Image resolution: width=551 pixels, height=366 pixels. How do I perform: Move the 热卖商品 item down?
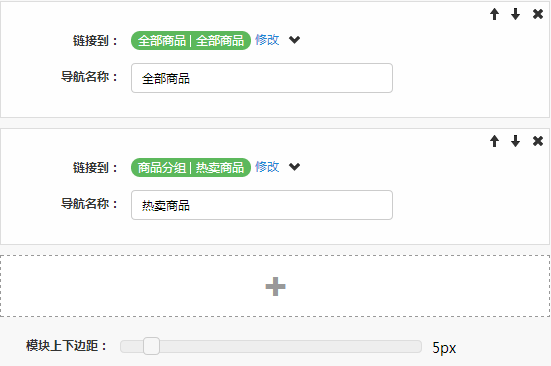[516, 141]
